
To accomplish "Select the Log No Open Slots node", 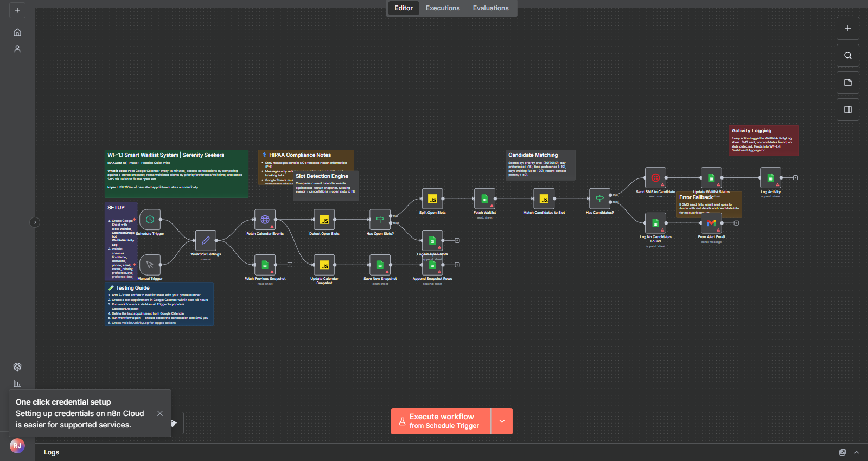I will [x=432, y=240].
